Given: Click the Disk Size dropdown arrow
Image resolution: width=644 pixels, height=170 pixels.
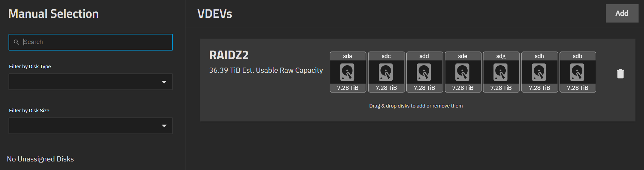Looking at the screenshot, I should click(164, 126).
